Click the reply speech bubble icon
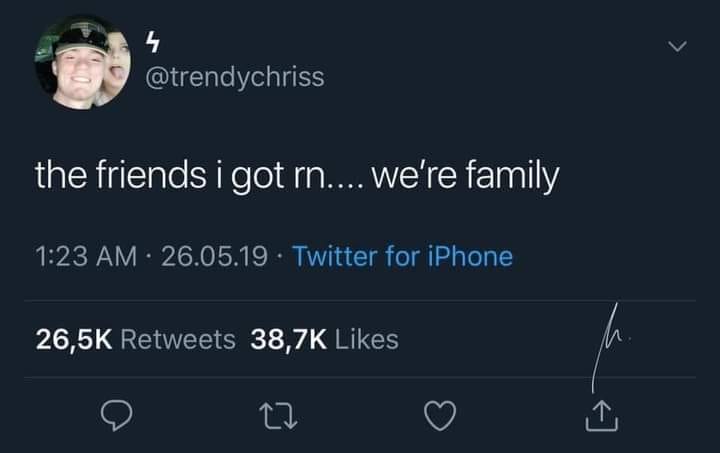The image size is (720, 453). pos(117,415)
